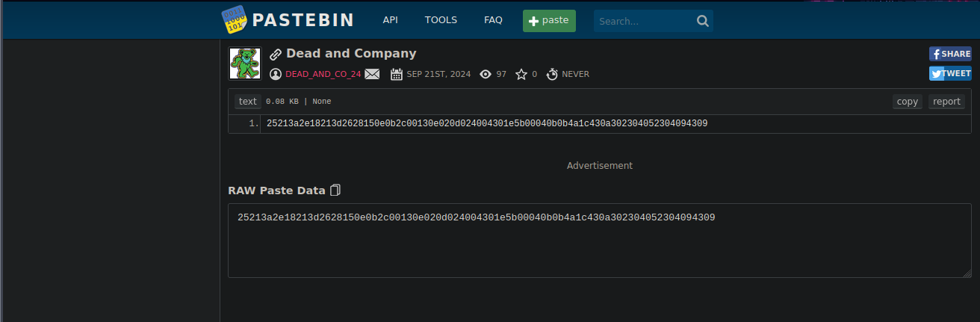980x322 pixels.
Task: Open the PASTEBIN home link text
Action: tap(303, 20)
